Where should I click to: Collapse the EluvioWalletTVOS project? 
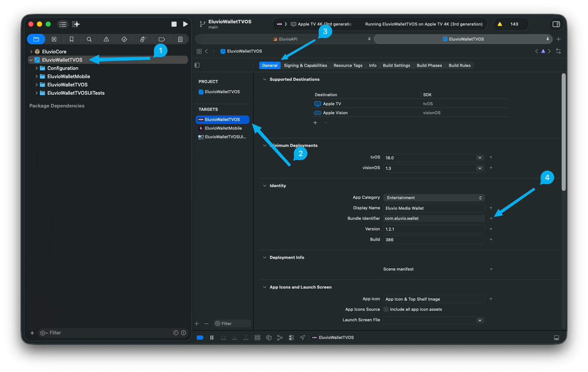pos(31,60)
